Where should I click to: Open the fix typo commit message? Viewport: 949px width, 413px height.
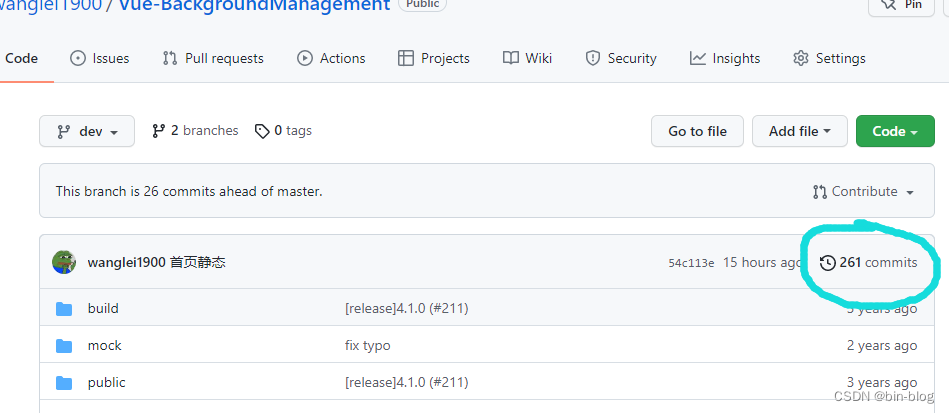point(367,346)
